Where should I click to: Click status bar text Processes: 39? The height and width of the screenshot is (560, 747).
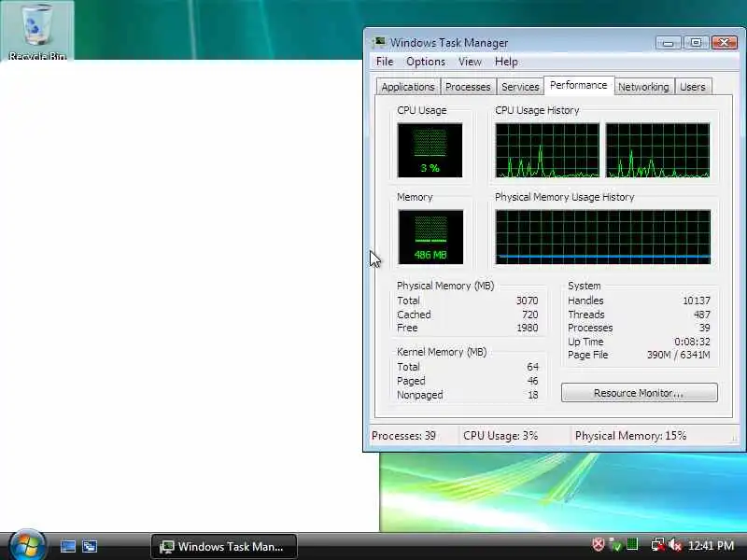point(403,436)
